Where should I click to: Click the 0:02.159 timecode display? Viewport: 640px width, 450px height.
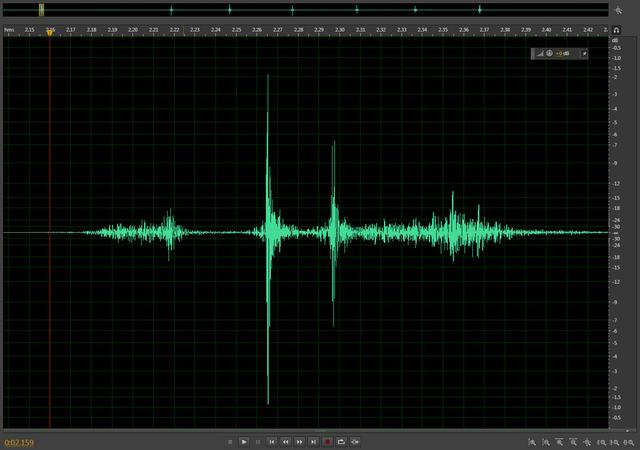click(x=19, y=443)
